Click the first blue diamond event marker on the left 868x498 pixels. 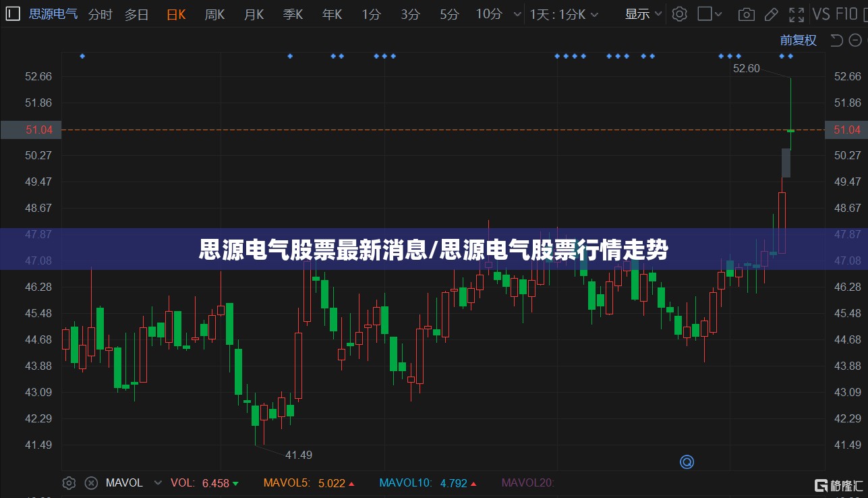tap(82, 56)
